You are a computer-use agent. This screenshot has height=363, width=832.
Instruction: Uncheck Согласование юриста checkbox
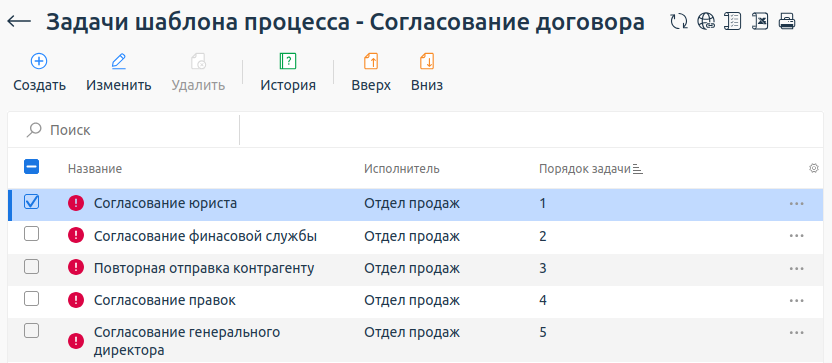pos(32,202)
